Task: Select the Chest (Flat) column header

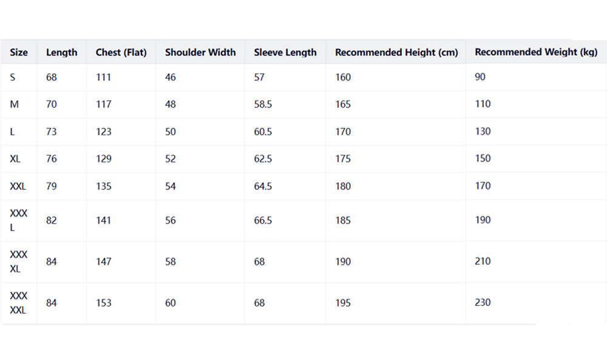Action: coord(121,52)
